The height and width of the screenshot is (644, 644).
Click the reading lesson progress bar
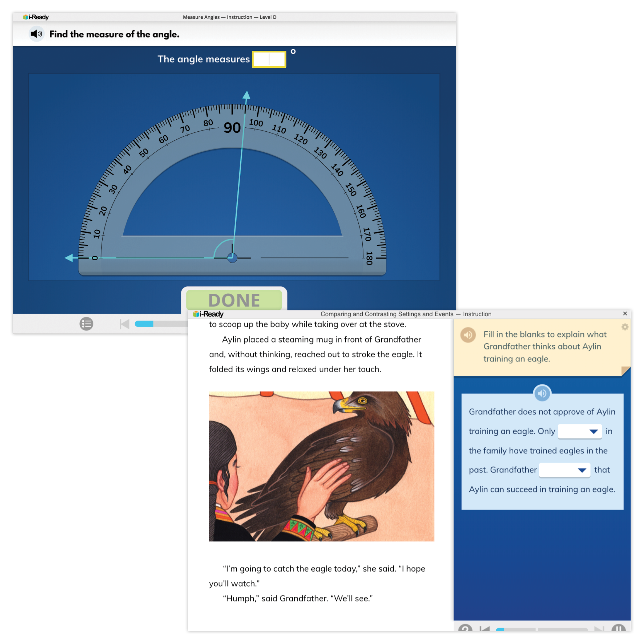(x=542, y=629)
